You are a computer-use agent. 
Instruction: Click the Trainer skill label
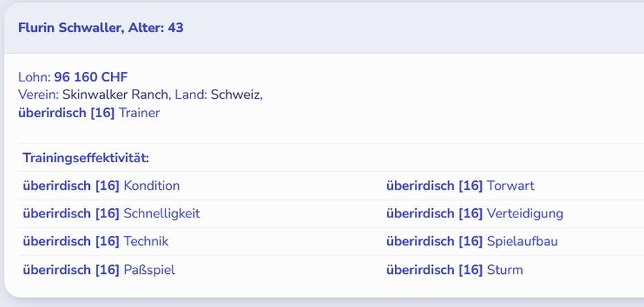(x=139, y=112)
